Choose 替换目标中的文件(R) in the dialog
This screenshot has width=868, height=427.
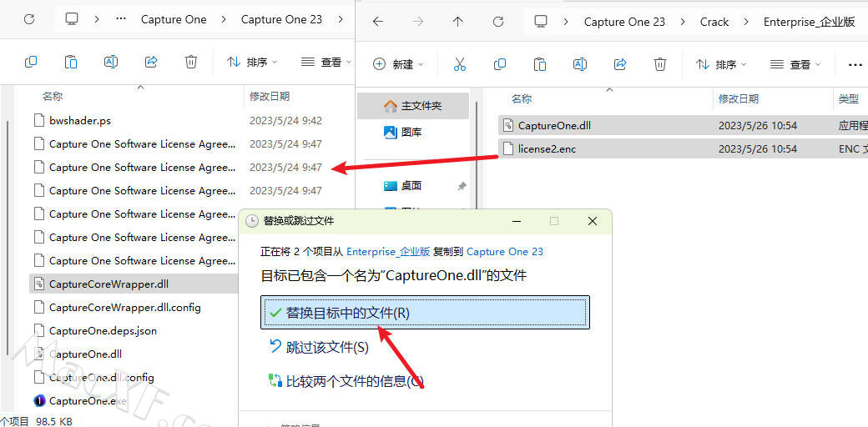coord(425,313)
